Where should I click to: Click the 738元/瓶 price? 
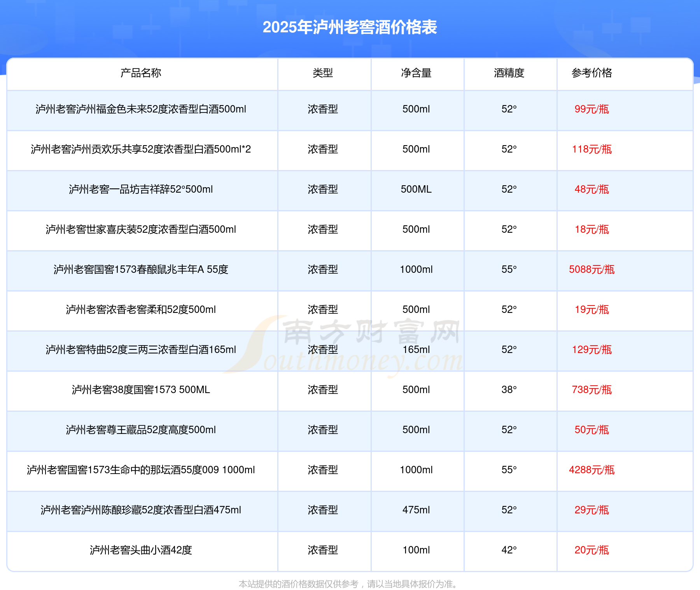592,390
